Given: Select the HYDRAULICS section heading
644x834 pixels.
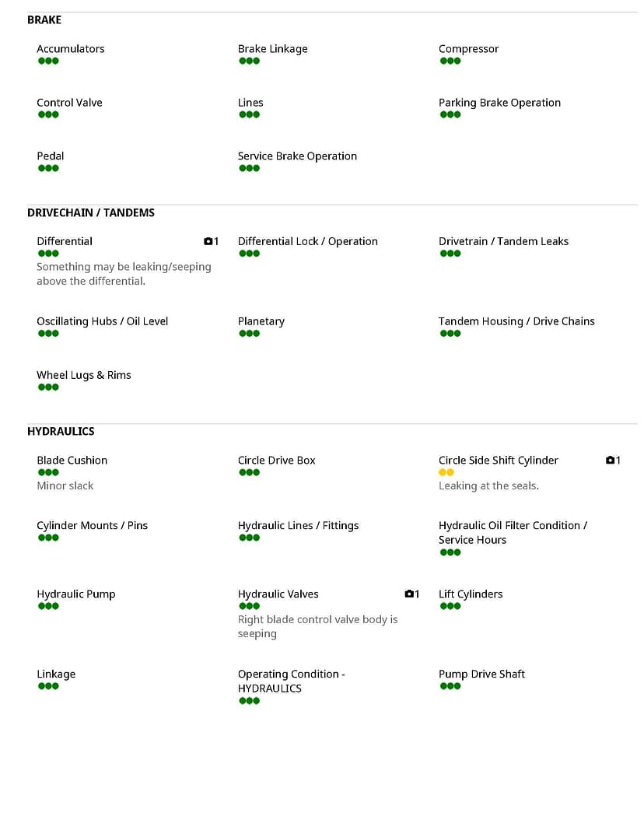Looking at the screenshot, I should coord(61,431).
